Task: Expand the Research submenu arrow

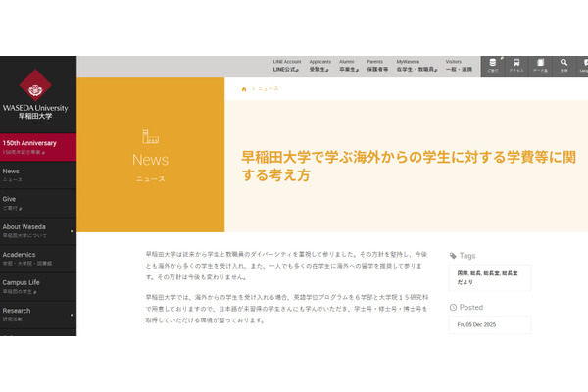Action: point(72,316)
